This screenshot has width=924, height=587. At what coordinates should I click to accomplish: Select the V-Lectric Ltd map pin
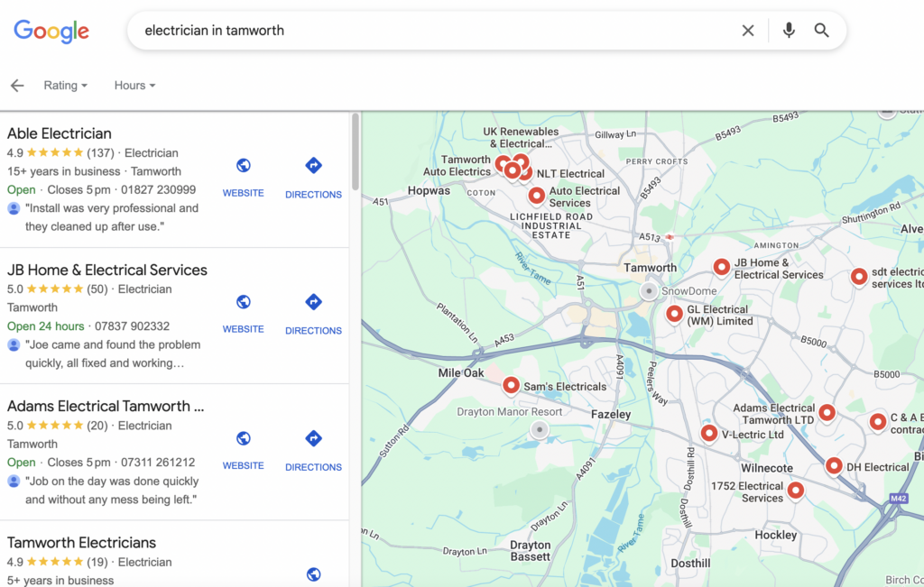coord(709,434)
